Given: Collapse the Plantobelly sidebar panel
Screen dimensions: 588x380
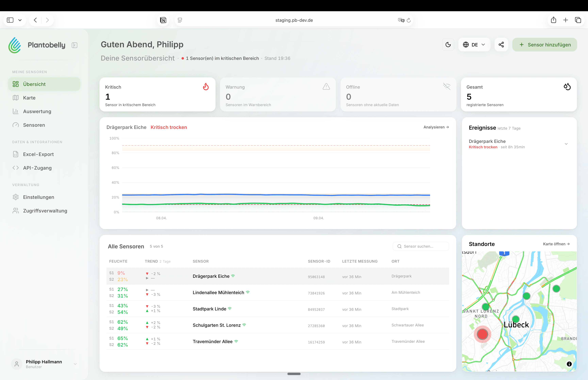Looking at the screenshot, I should 75,45.
